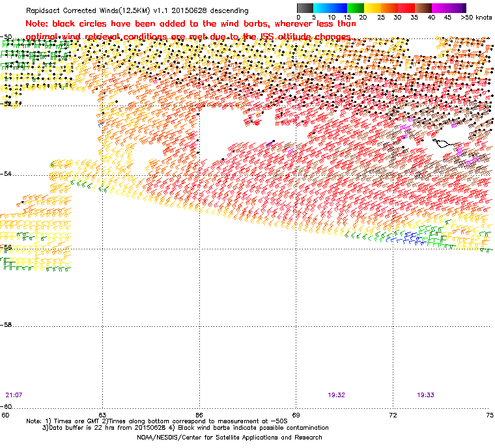Screen dimensions: 495x448
Task: Click the '19:33' purple time marker
Action: pyautogui.click(x=425, y=395)
